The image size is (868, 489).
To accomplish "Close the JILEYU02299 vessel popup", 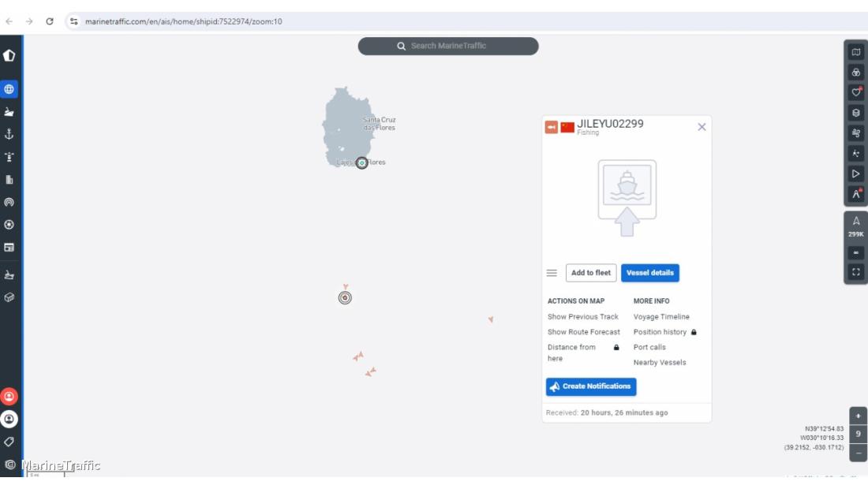I will coord(702,127).
